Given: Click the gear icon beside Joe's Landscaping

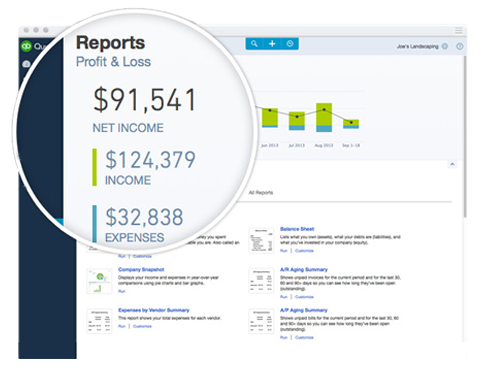Looking at the screenshot, I should point(445,46).
